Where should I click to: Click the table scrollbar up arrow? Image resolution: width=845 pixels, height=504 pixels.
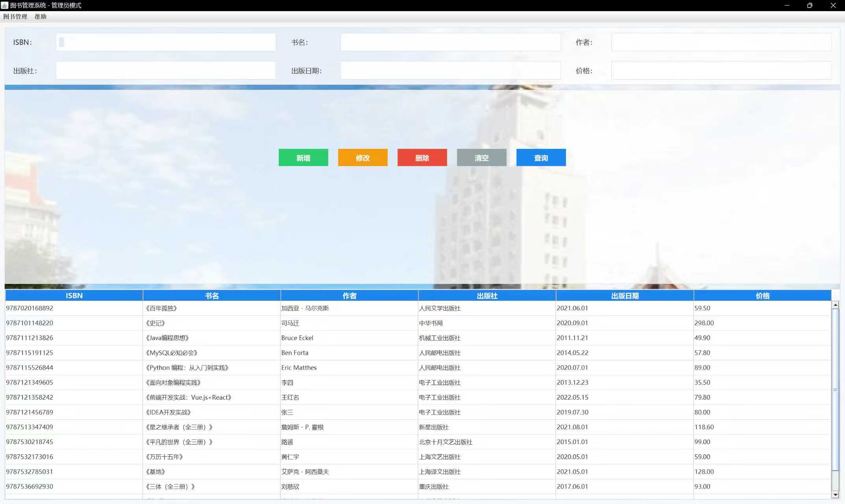[x=835, y=305]
